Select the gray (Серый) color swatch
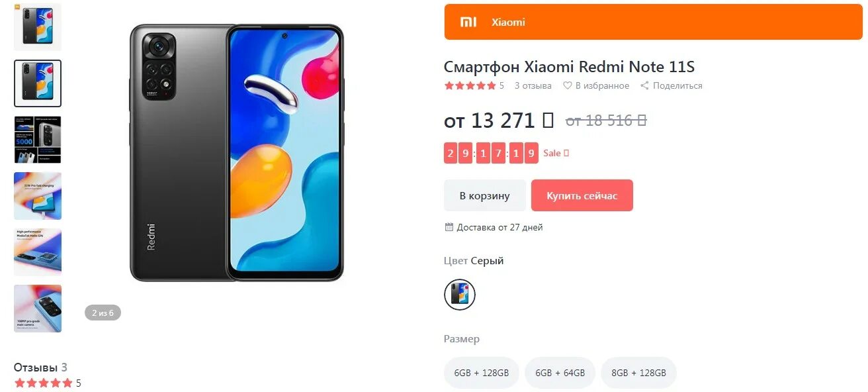The width and height of the screenshot is (868, 392). click(x=460, y=294)
